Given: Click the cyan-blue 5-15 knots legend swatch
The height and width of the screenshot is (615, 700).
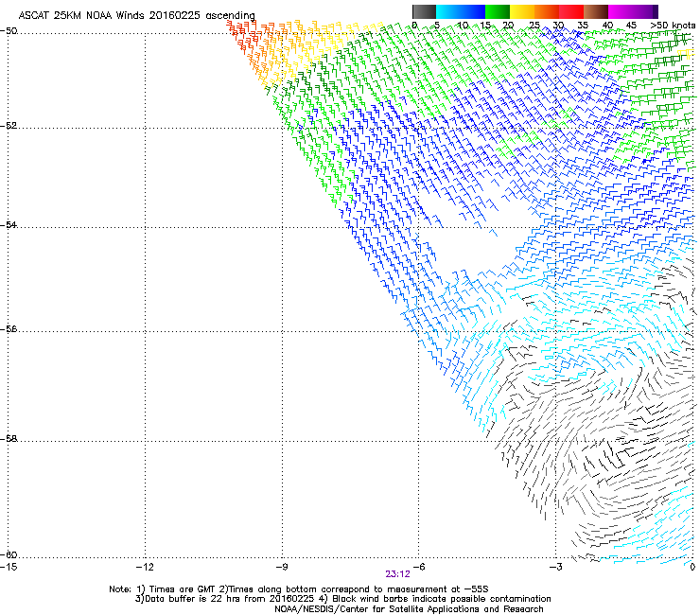Looking at the screenshot, I should 461,11.
